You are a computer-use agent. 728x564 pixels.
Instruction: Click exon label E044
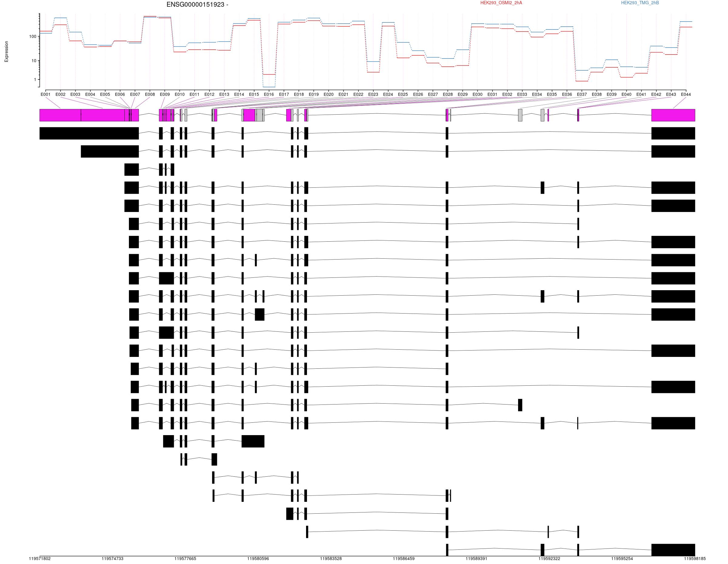click(686, 94)
